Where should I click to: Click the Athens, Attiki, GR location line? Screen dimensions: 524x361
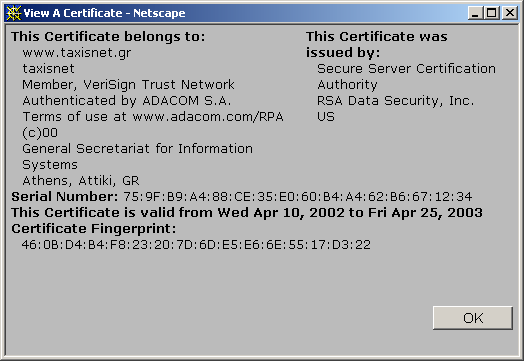pos(81,181)
